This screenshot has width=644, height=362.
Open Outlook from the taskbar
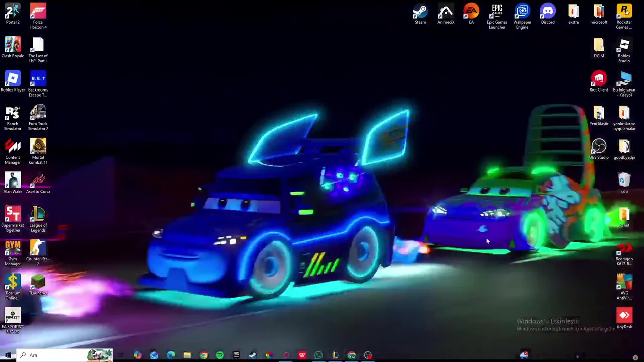[x=154, y=355]
